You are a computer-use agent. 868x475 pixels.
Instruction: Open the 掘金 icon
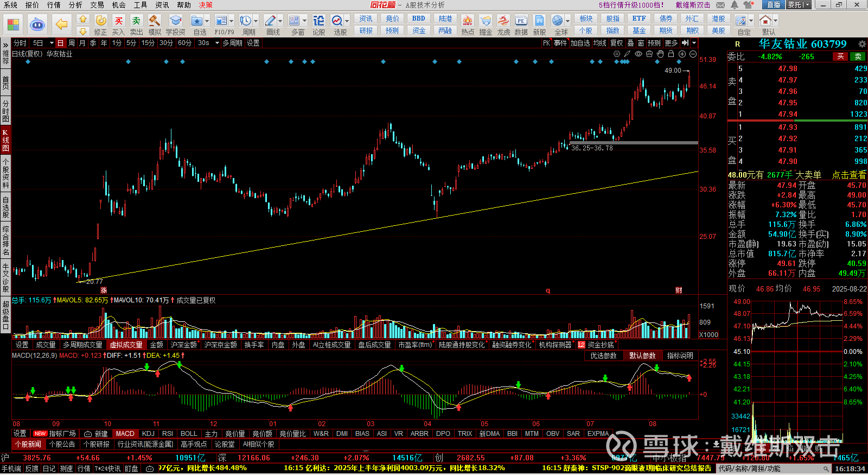(x=486, y=21)
